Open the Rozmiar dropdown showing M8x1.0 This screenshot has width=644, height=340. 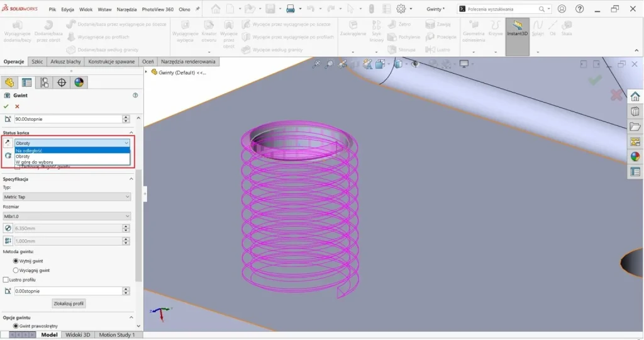[67, 216]
